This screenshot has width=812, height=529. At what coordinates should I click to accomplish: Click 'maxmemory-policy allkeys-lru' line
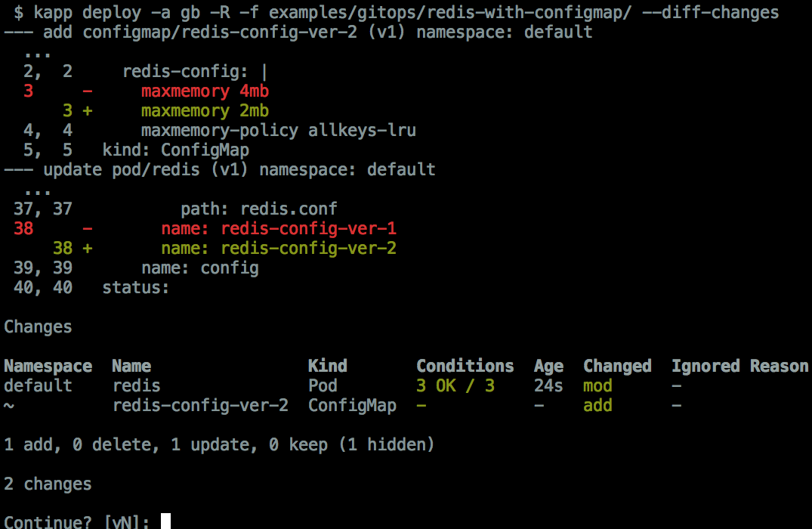tap(279, 131)
